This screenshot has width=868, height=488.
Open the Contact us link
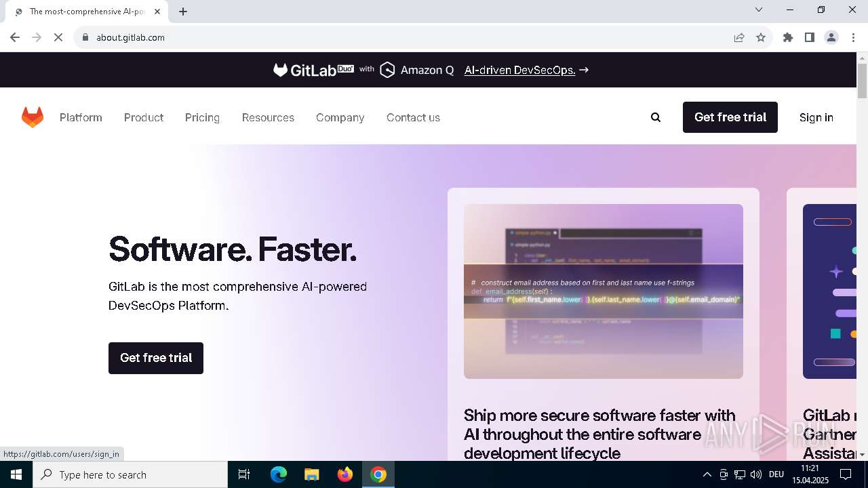click(x=413, y=117)
